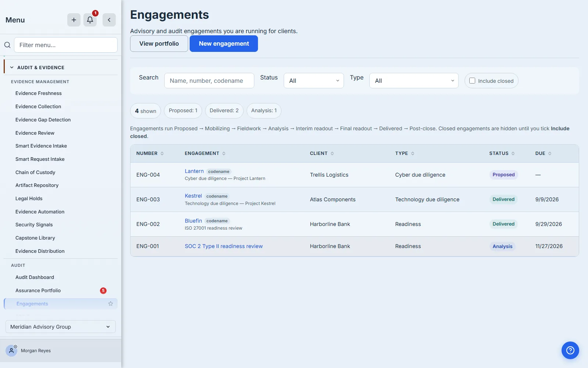Click the Proposed: 1 filter chip
588x368 pixels.
183,111
